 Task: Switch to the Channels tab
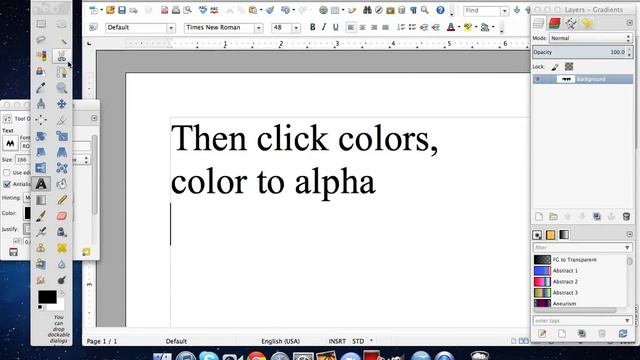tap(554, 23)
